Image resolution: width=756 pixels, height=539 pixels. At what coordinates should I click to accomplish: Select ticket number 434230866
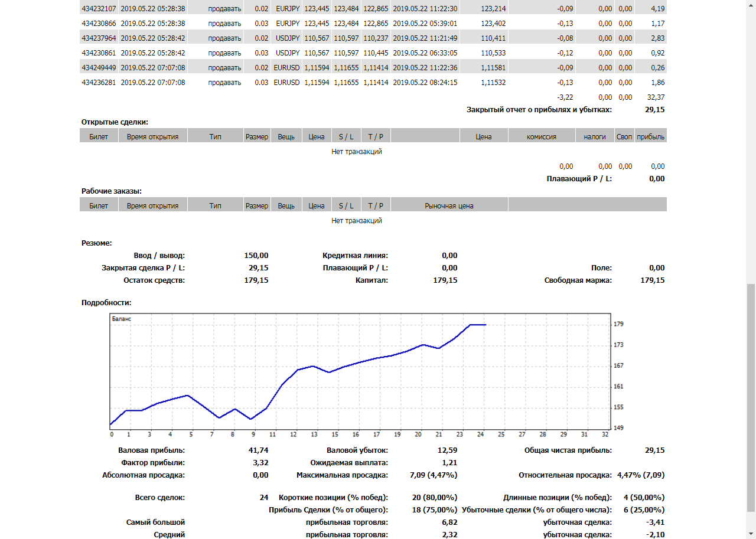99,24
